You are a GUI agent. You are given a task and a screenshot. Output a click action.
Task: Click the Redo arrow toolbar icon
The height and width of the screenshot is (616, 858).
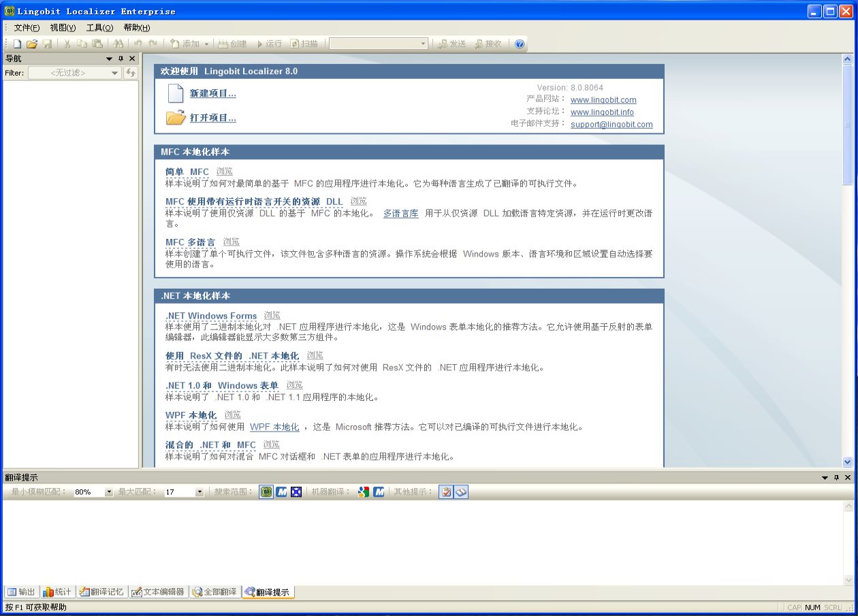[153, 44]
